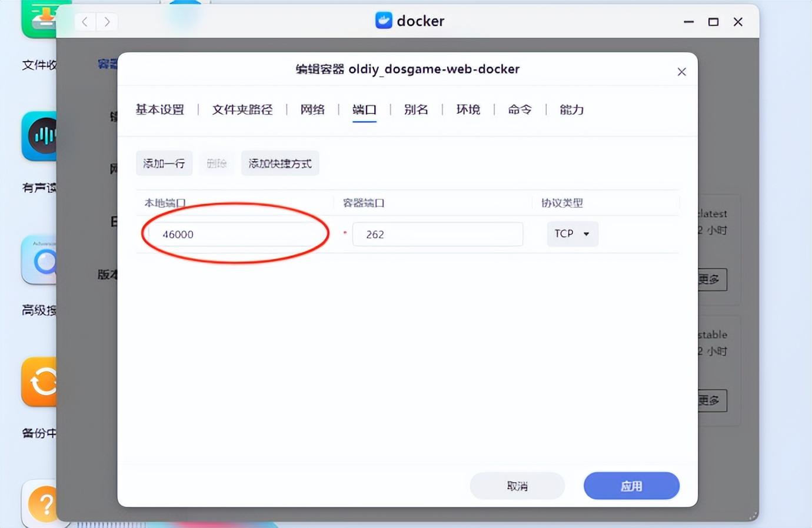This screenshot has width=812, height=528.
Task: Close the 编辑容器 dialog
Action: 681,72
